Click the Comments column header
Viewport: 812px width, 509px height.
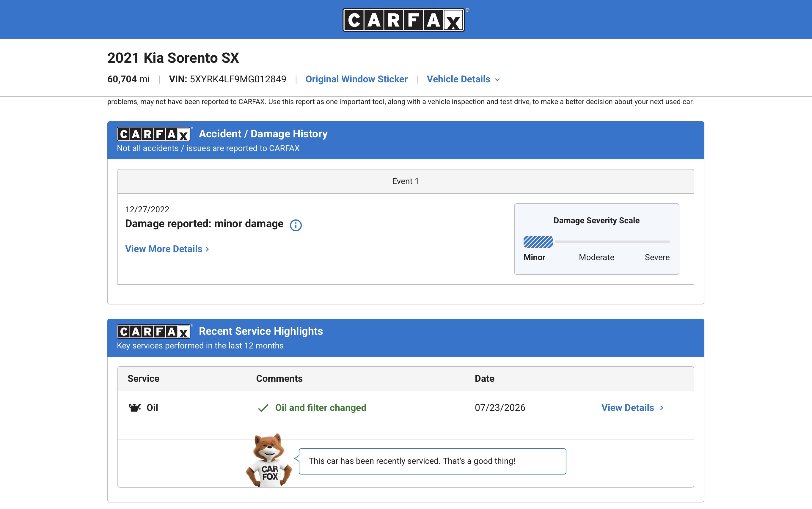pos(279,378)
